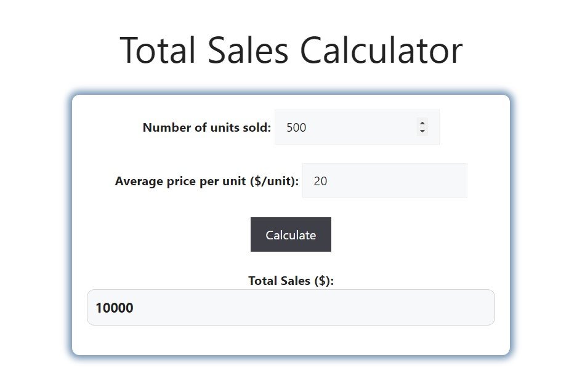Click the dark Calculate button text
This screenshot has height=392, width=585.
point(290,234)
